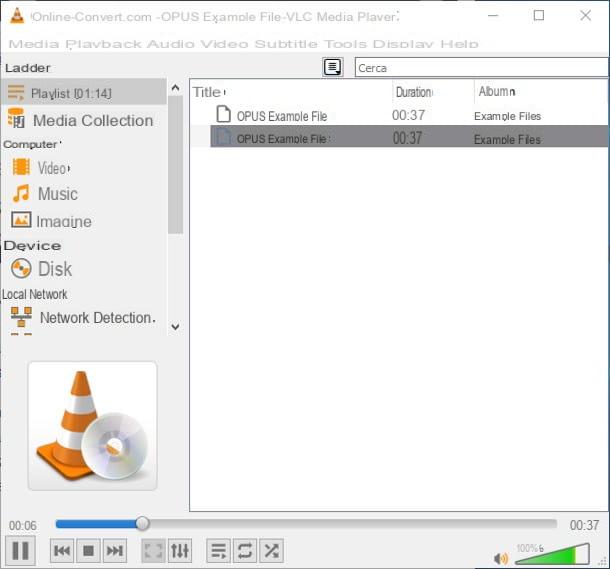Focus the Cerca search field
Screen dimensions: 610x569
click(x=482, y=68)
